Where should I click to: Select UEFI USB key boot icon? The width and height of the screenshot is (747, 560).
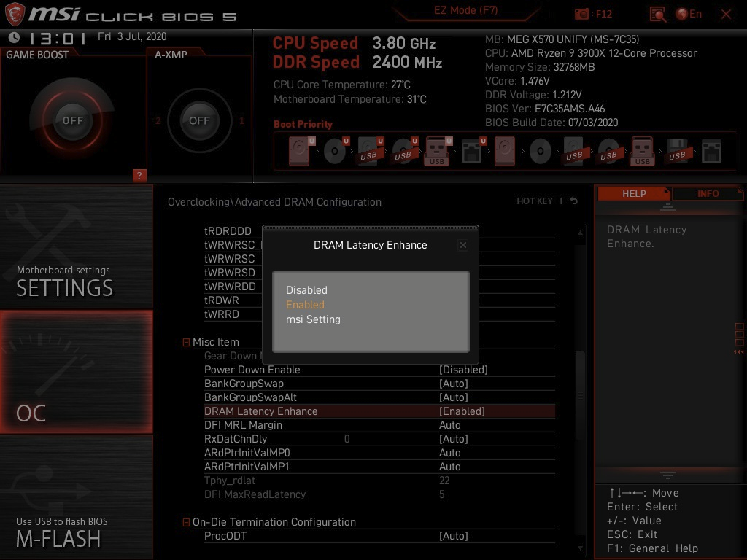click(438, 152)
